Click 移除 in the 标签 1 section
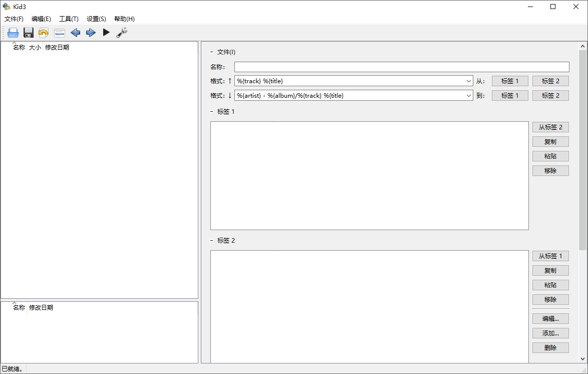The width and height of the screenshot is (588, 374). [x=550, y=171]
